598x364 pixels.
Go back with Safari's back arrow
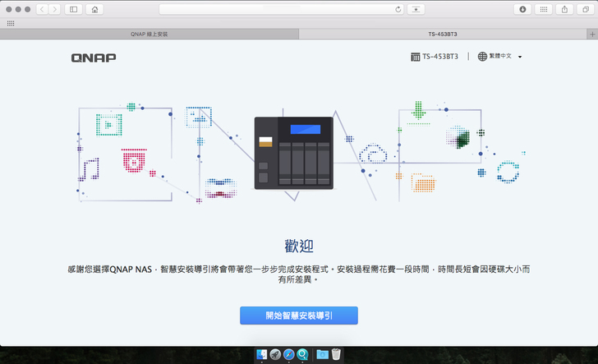point(43,9)
